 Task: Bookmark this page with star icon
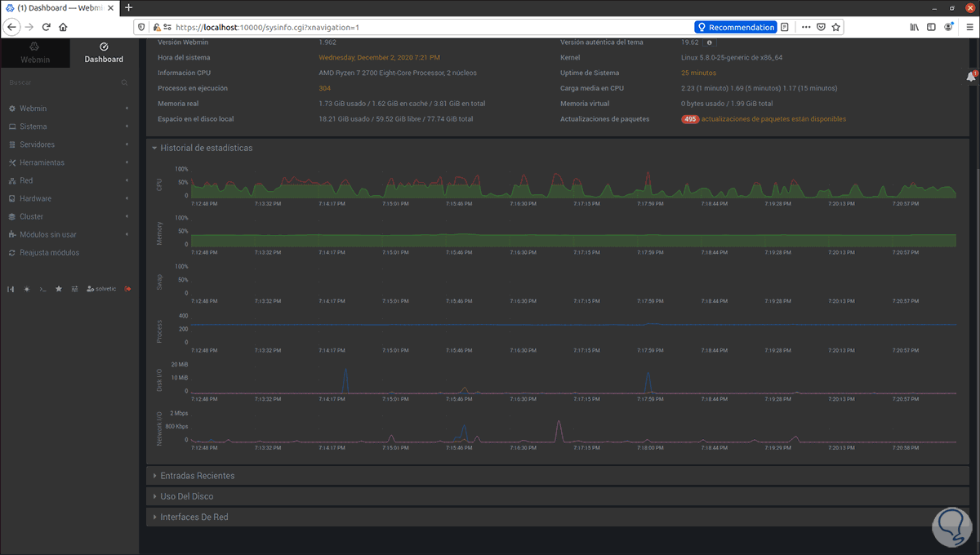[835, 27]
